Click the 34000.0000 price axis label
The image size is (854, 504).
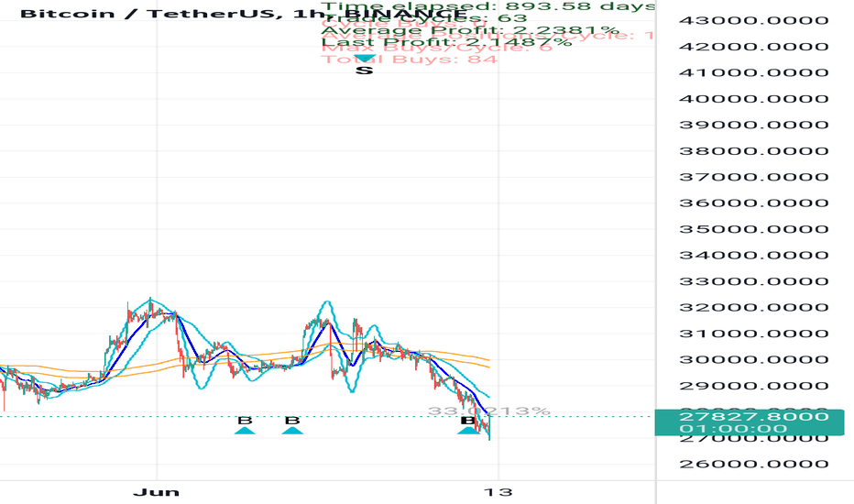pyautogui.click(x=754, y=256)
